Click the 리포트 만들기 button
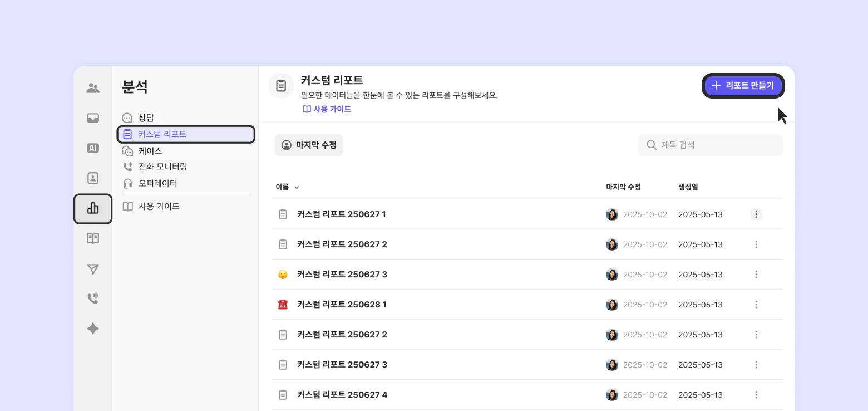The height and width of the screenshot is (411, 868). pyautogui.click(x=743, y=86)
